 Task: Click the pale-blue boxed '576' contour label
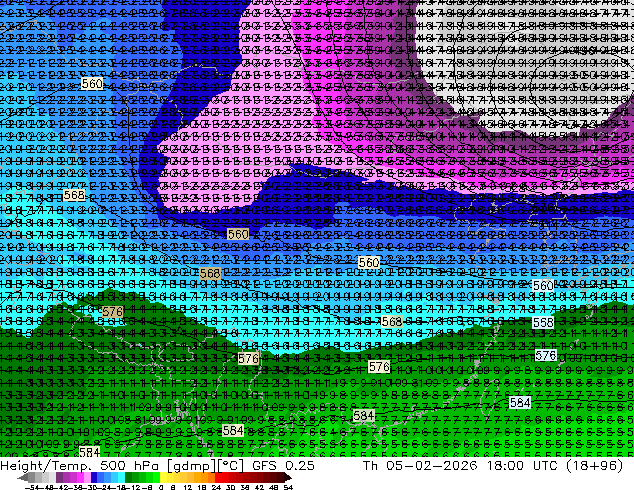tap(545, 355)
